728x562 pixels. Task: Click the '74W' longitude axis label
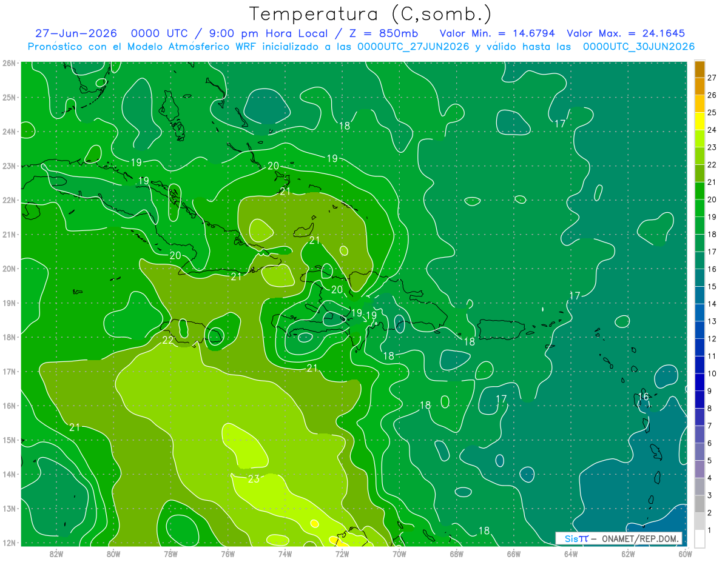pyautogui.click(x=285, y=553)
